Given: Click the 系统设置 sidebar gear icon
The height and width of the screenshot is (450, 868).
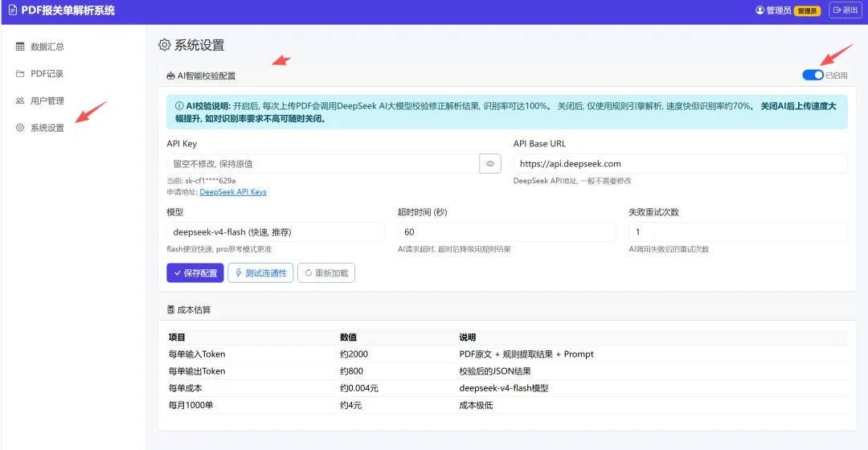Looking at the screenshot, I should (20, 128).
